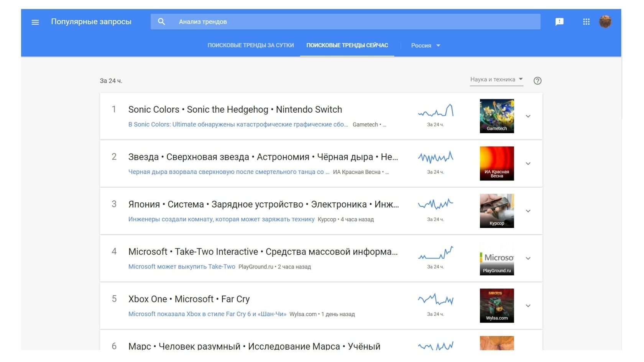Open Microsoft может выкупить Take-Two link
Screen dimensions: 644x362
pos(182,267)
